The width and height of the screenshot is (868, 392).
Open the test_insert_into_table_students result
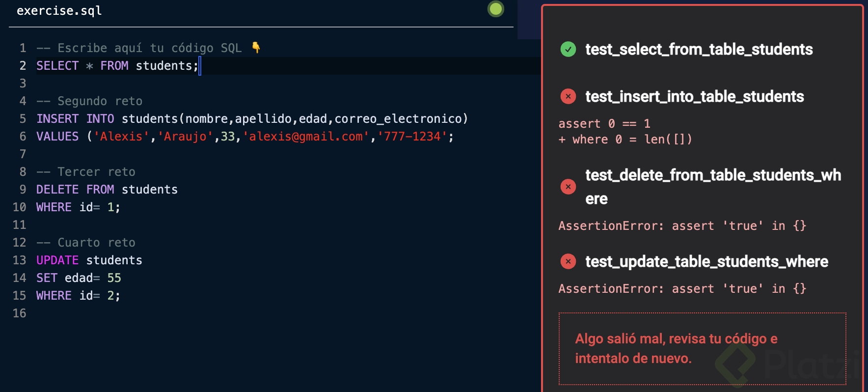(x=694, y=96)
